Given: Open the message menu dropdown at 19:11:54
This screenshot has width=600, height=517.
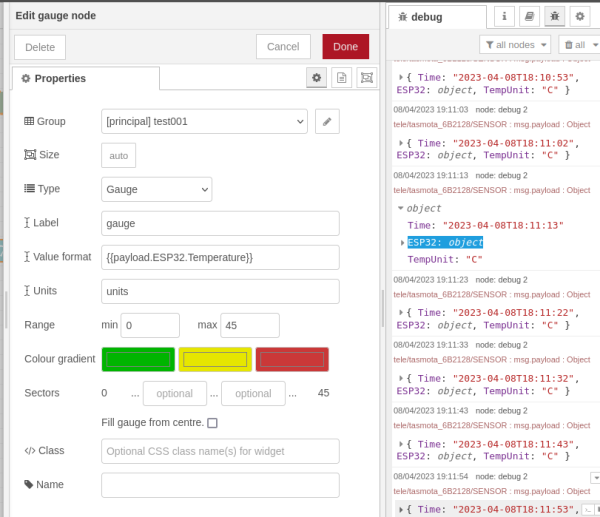Looking at the screenshot, I should coord(595,478).
